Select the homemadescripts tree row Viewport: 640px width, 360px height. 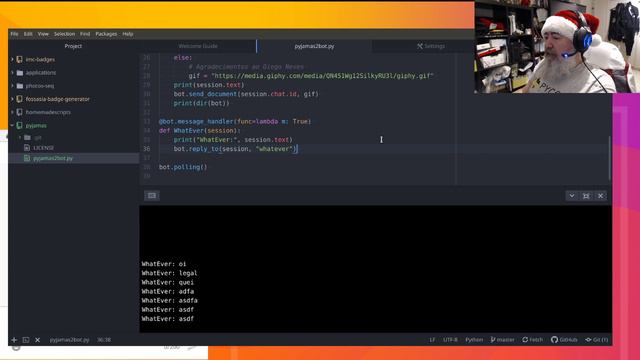point(74,112)
